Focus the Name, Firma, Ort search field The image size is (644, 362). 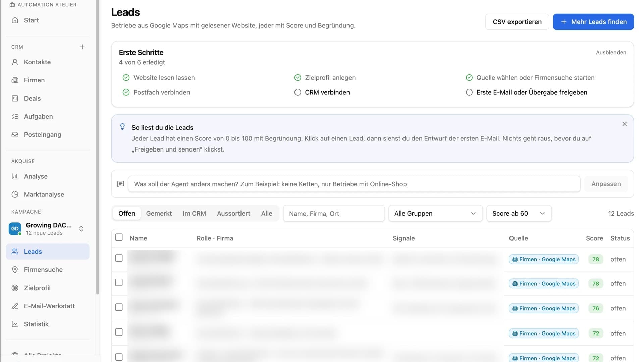(x=334, y=213)
